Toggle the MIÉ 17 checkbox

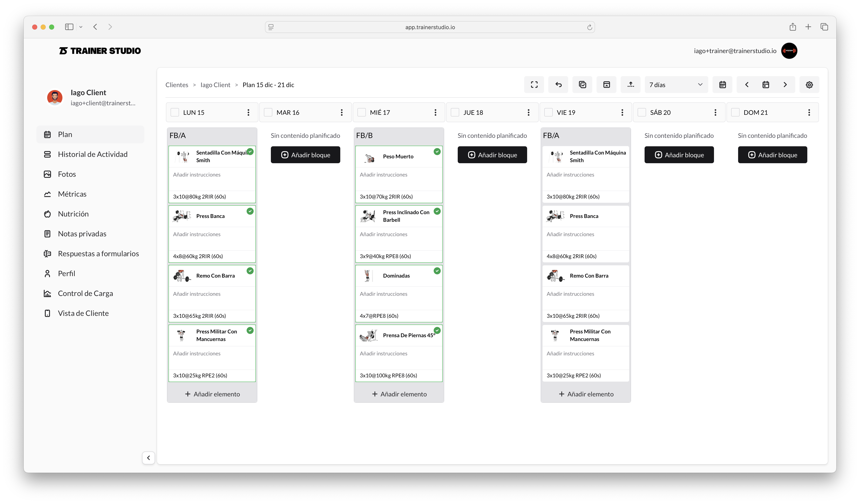[361, 112]
